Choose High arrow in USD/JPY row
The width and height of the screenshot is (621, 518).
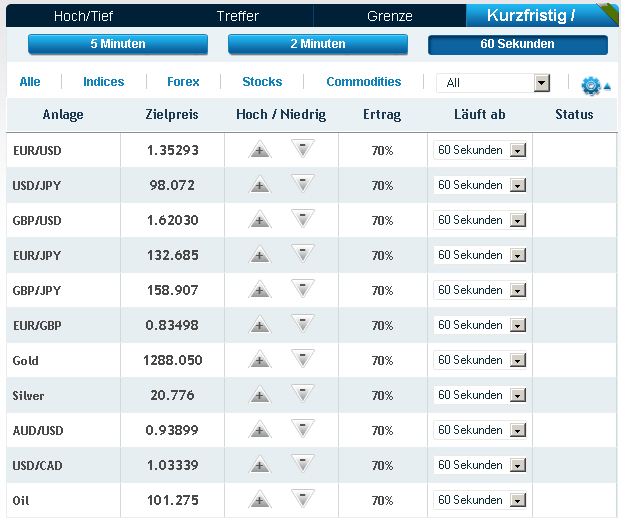click(x=260, y=184)
